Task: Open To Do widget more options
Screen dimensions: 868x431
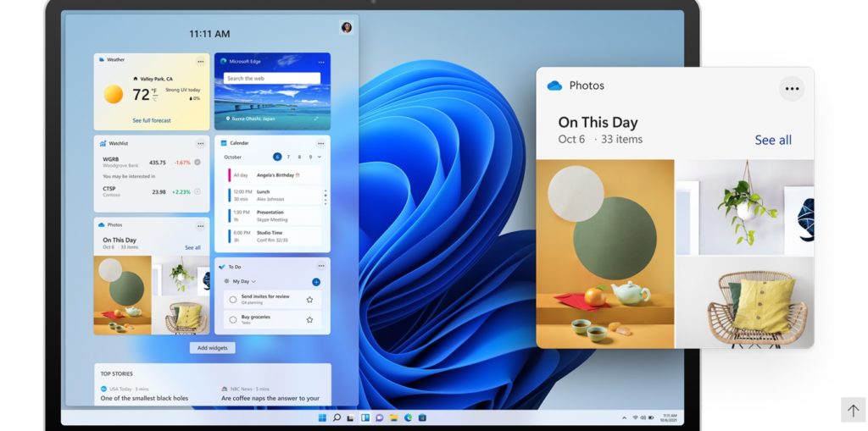Action: 320,266
